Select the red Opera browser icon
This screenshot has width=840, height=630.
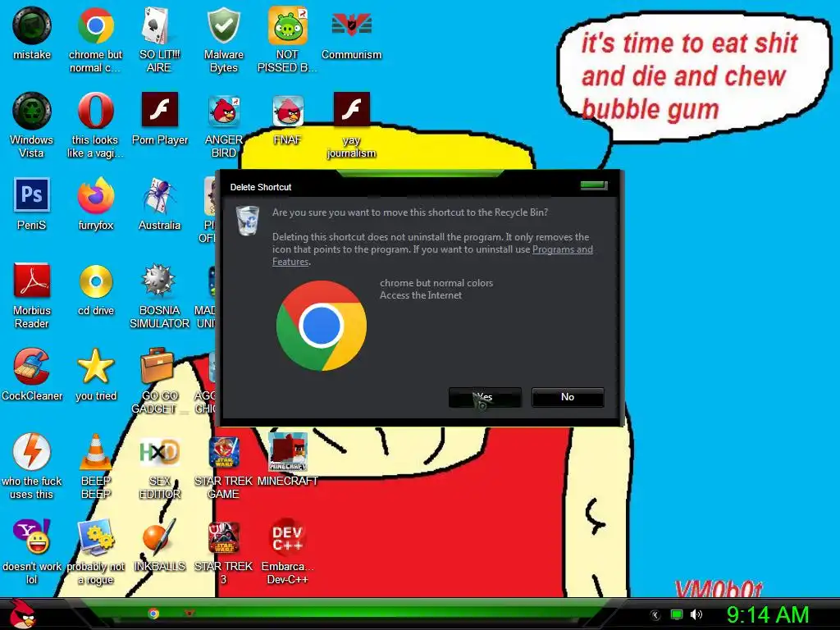click(95, 126)
